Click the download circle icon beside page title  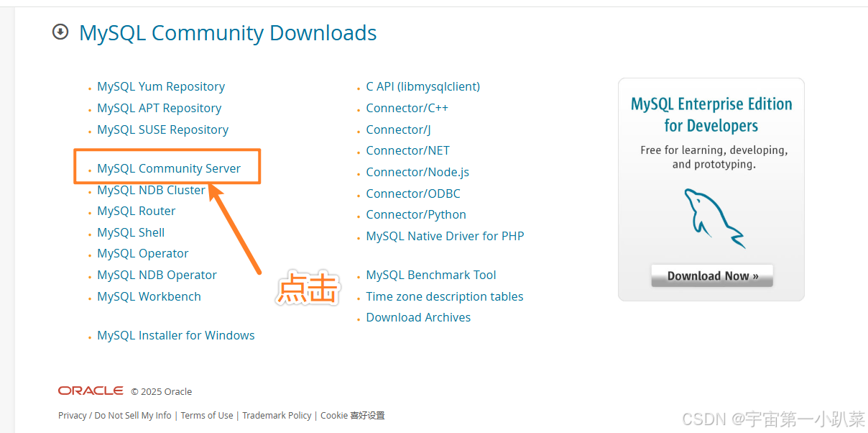(60, 32)
